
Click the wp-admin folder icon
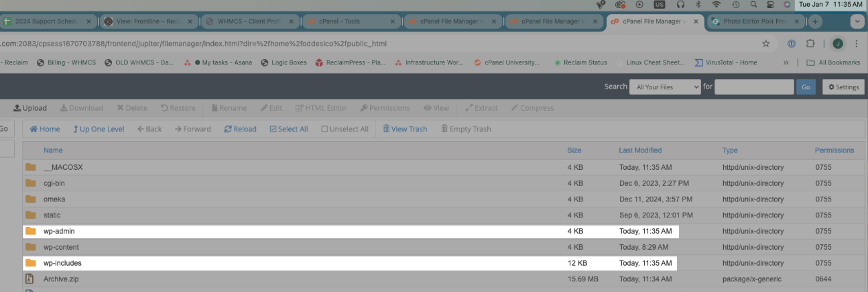[x=30, y=231]
